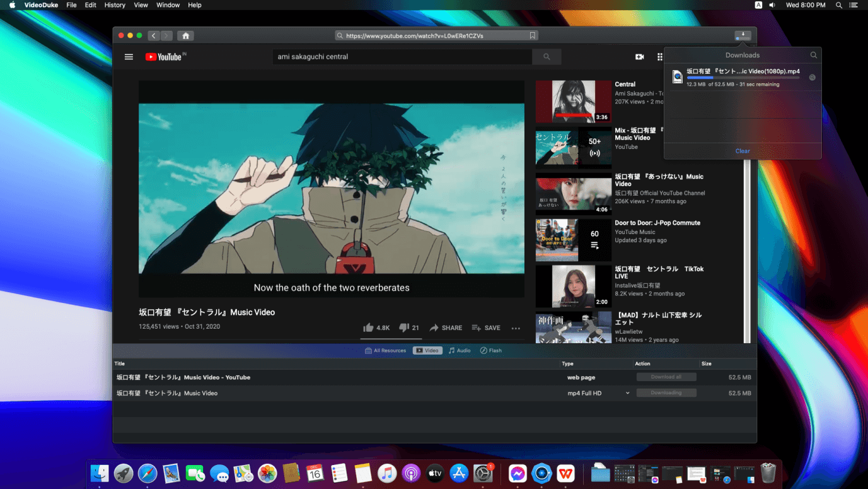
Task: Click the download progress bar of the mp4
Action: click(743, 78)
